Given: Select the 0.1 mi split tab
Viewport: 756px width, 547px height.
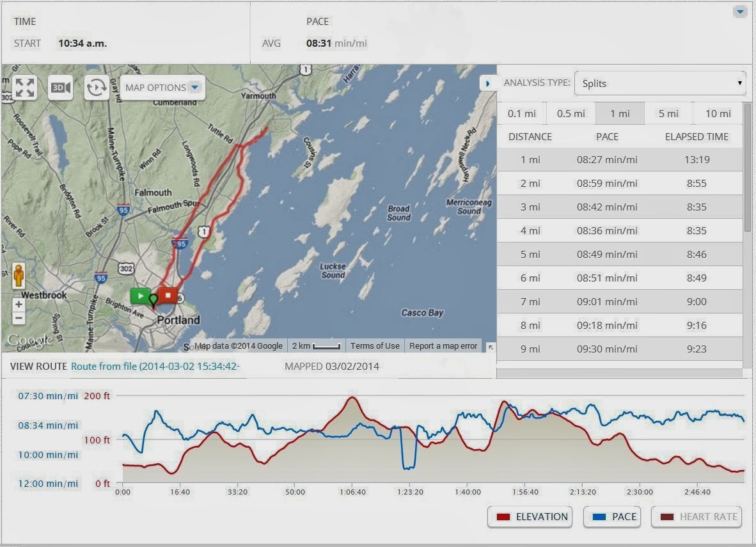Looking at the screenshot, I should point(522,114).
